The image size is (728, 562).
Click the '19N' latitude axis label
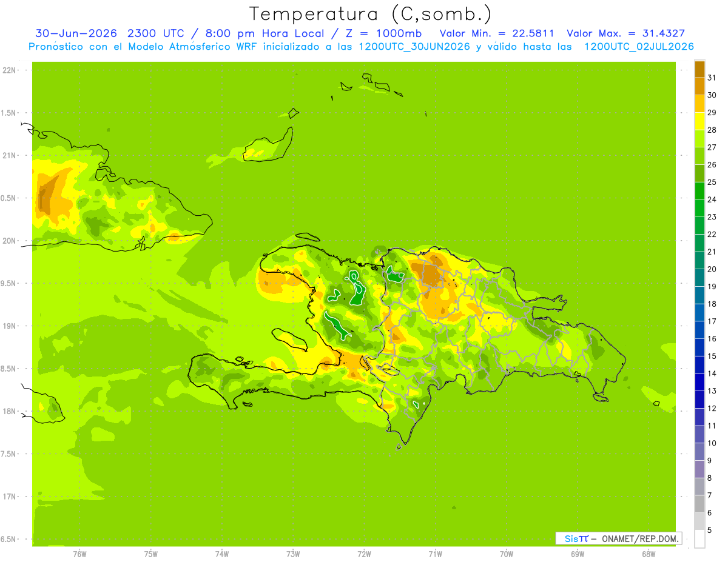click(x=9, y=326)
